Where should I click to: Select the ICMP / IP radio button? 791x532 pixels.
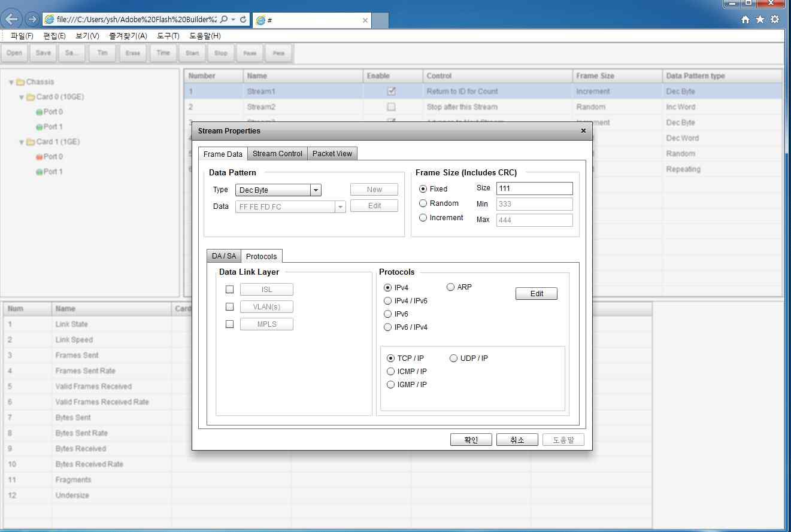[x=391, y=372]
